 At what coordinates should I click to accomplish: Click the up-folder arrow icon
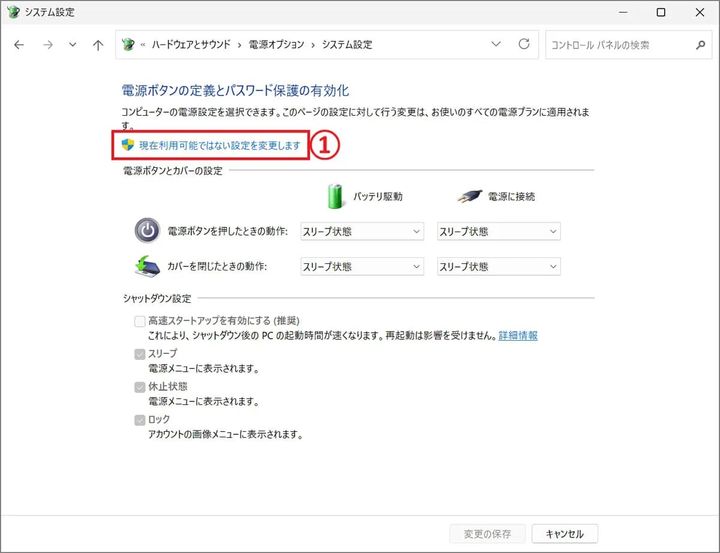(97, 45)
